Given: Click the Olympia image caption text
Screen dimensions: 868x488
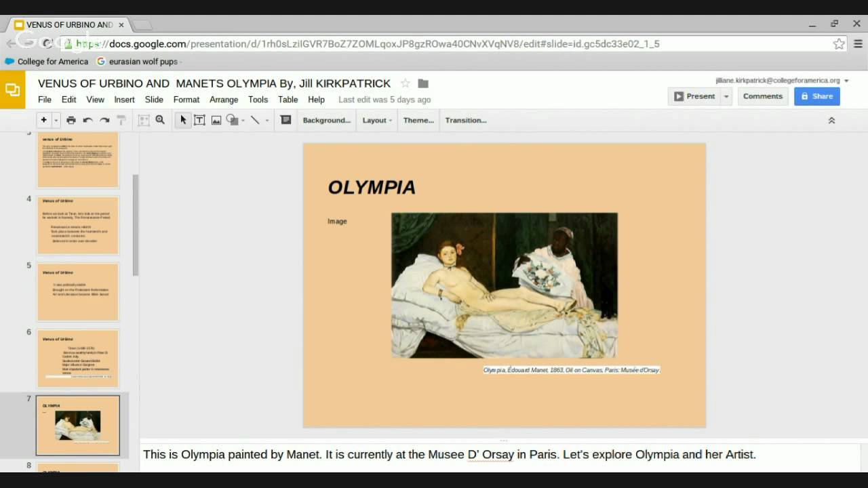Looking at the screenshot, I should [571, 370].
